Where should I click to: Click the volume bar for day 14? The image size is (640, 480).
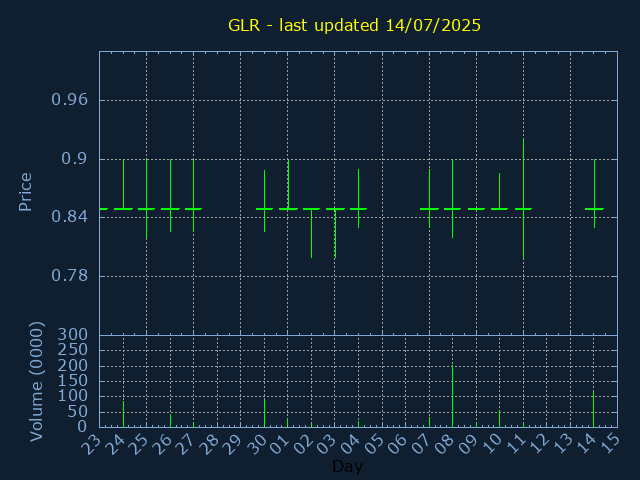[593, 409]
